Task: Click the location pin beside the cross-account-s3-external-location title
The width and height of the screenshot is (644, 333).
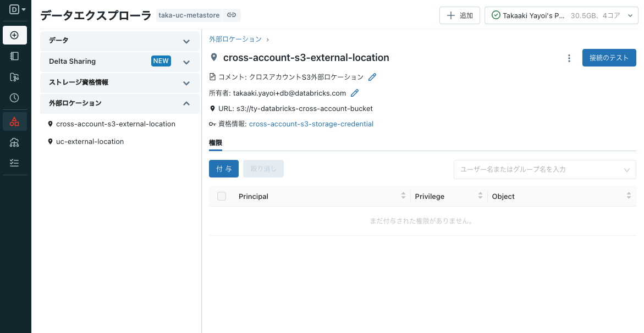Action: tap(213, 58)
